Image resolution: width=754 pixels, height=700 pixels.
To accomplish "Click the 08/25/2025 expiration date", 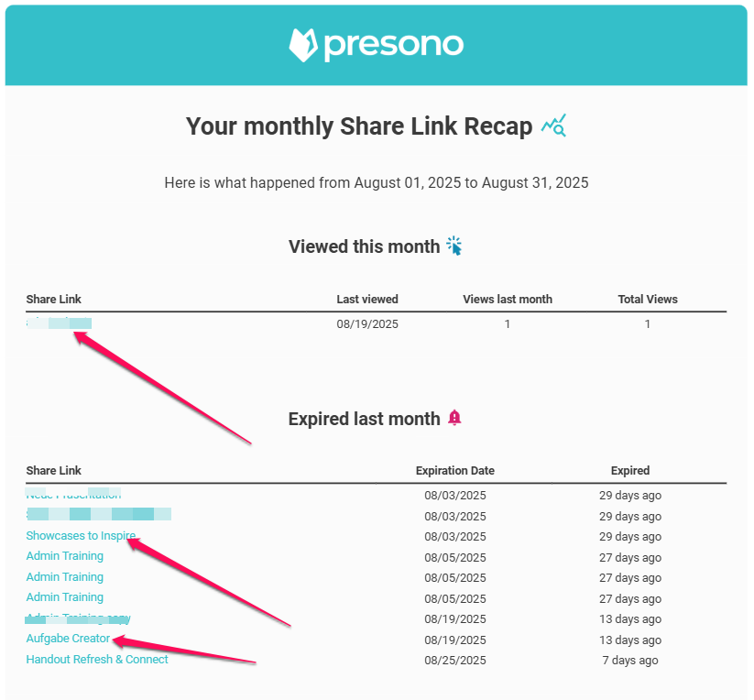I will [x=454, y=661].
